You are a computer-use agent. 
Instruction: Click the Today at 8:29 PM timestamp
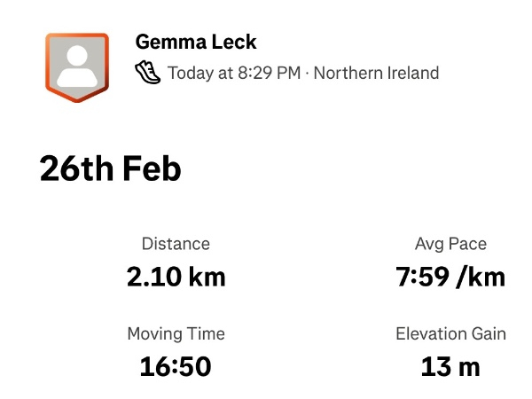pyautogui.click(x=234, y=73)
